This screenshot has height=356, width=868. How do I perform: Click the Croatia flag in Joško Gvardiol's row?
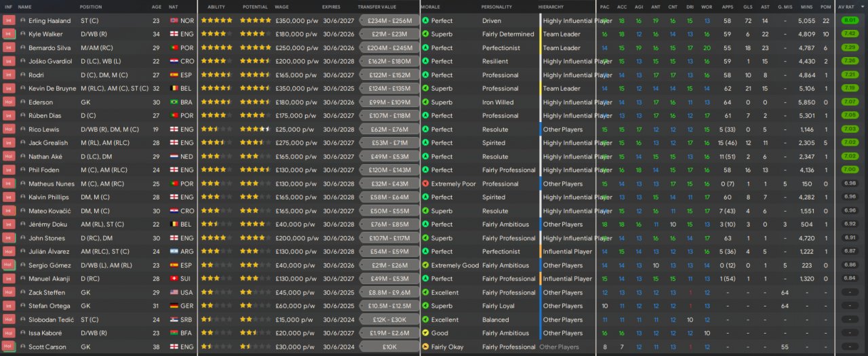point(174,61)
